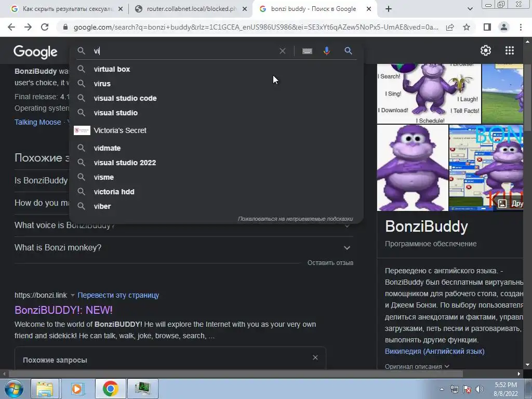Report inappropriate suggestions link
532x399 pixels.
(295, 219)
